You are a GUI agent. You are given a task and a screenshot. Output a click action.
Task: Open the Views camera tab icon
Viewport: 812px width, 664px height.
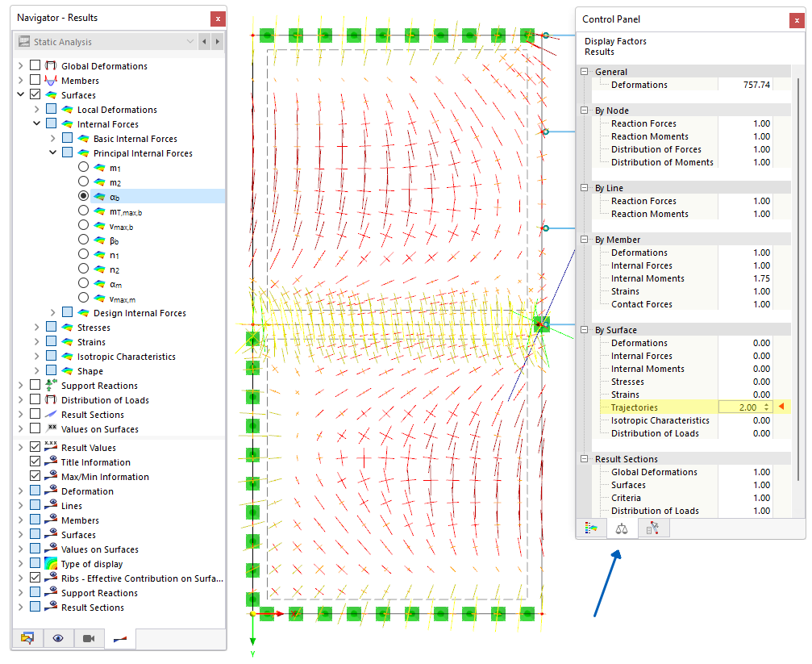click(89, 638)
